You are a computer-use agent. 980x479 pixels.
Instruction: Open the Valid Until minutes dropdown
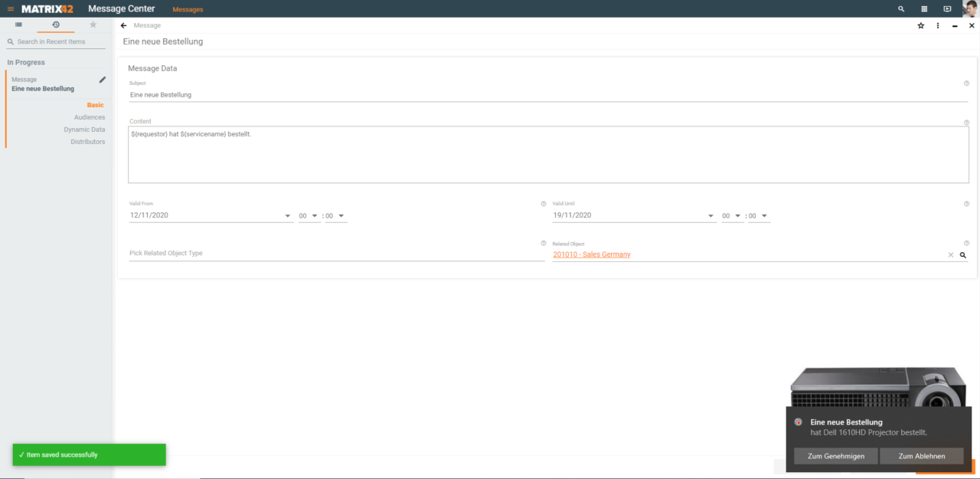point(764,216)
